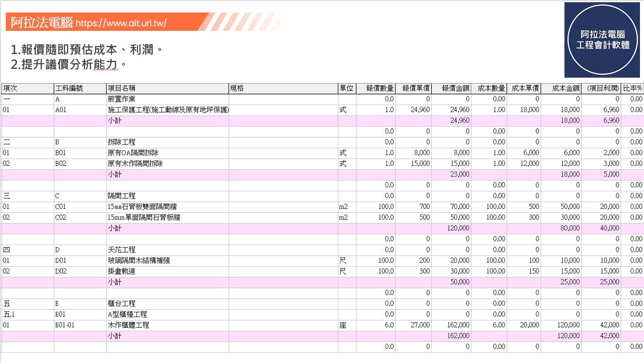The height and width of the screenshot is (363, 644).
Task: Select the 掛畫軌道 item cell
Action: pos(168,271)
